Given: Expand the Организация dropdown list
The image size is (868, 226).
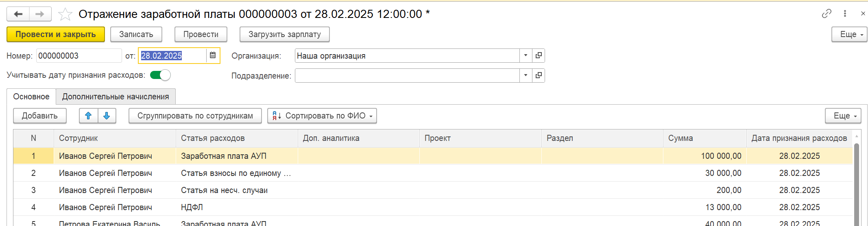Looking at the screenshot, I should pos(526,55).
